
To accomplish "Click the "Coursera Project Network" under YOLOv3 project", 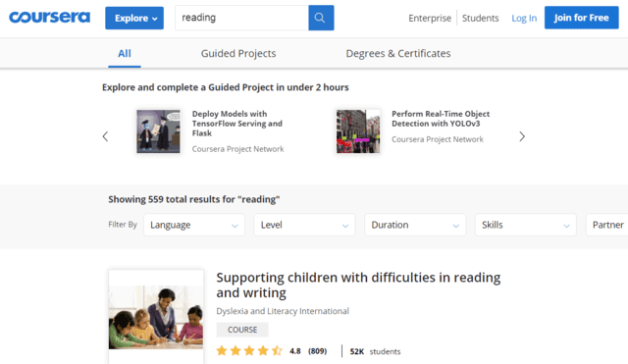I will pyautogui.click(x=438, y=139).
